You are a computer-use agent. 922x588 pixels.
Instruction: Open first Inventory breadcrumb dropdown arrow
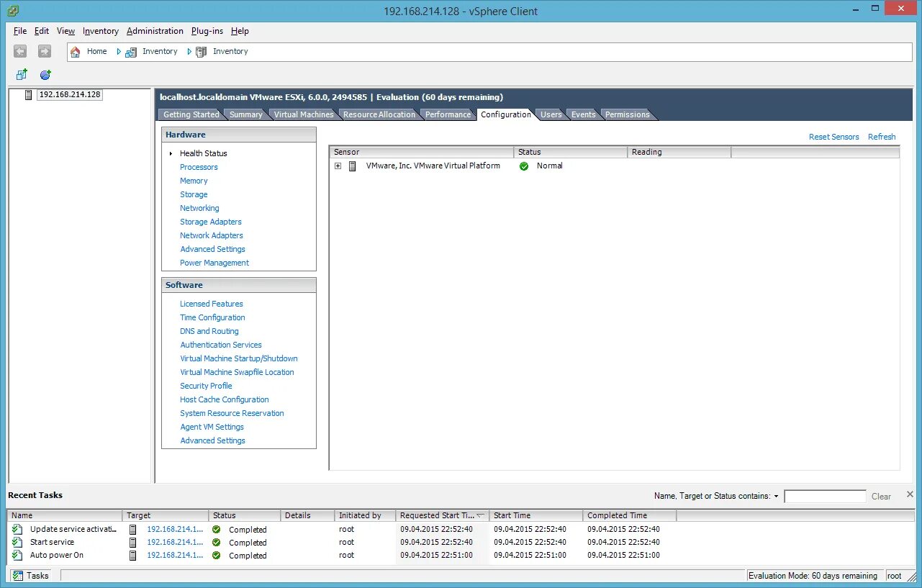[119, 52]
